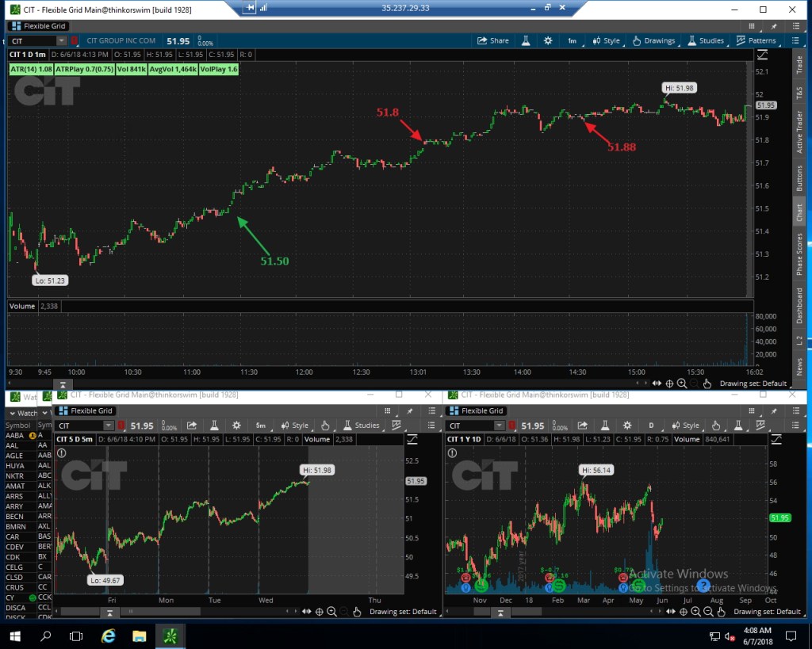The width and height of the screenshot is (812, 649).
Task: Click the Share button in main chart toolbar
Action: (492, 40)
